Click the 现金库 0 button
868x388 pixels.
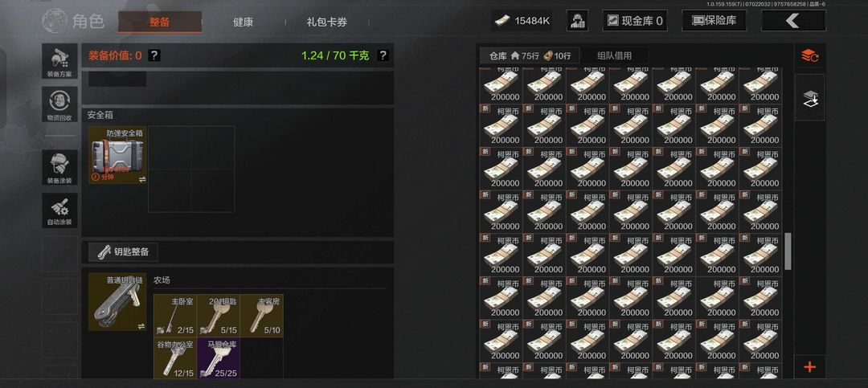635,21
